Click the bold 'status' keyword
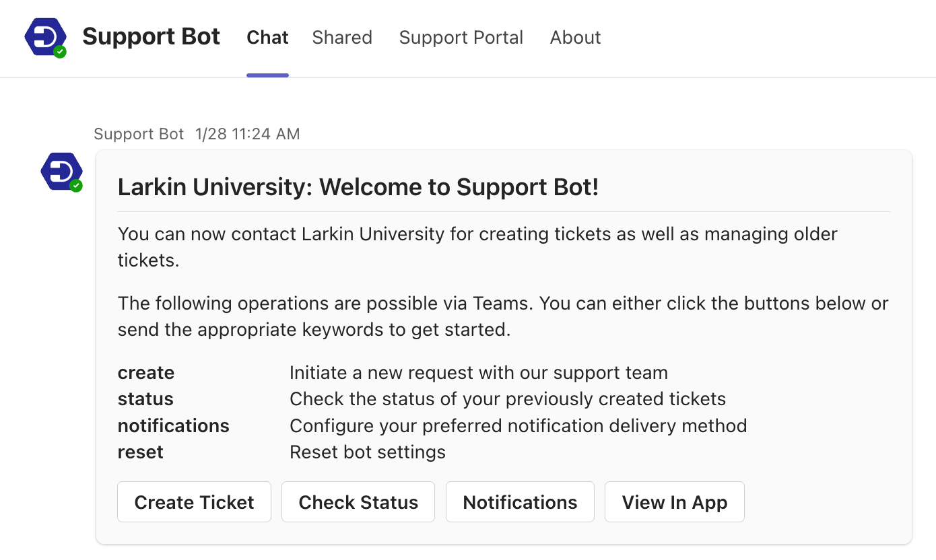This screenshot has width=936, height=560. (145, 399)
